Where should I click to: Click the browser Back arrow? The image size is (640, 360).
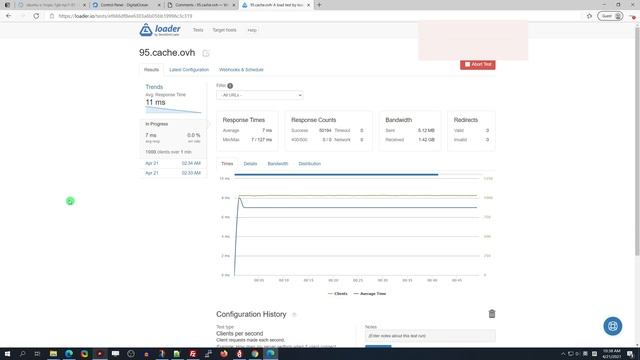[x=9, y=16]
